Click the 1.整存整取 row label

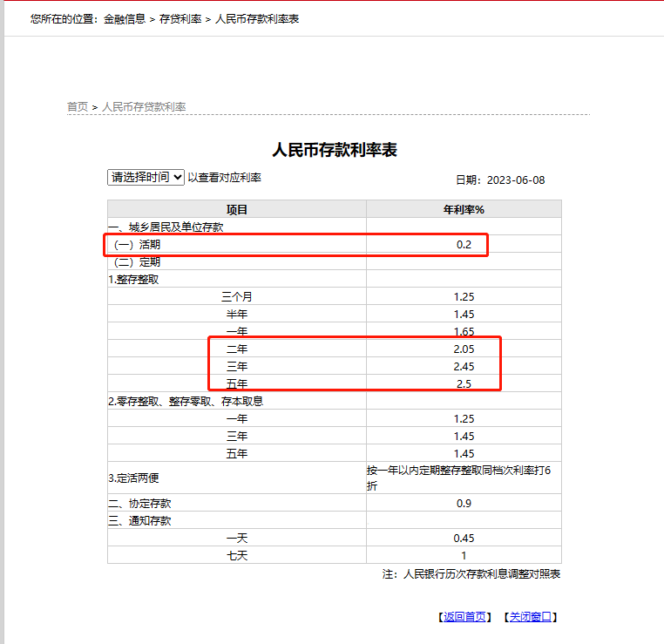[x=133, y=280]
